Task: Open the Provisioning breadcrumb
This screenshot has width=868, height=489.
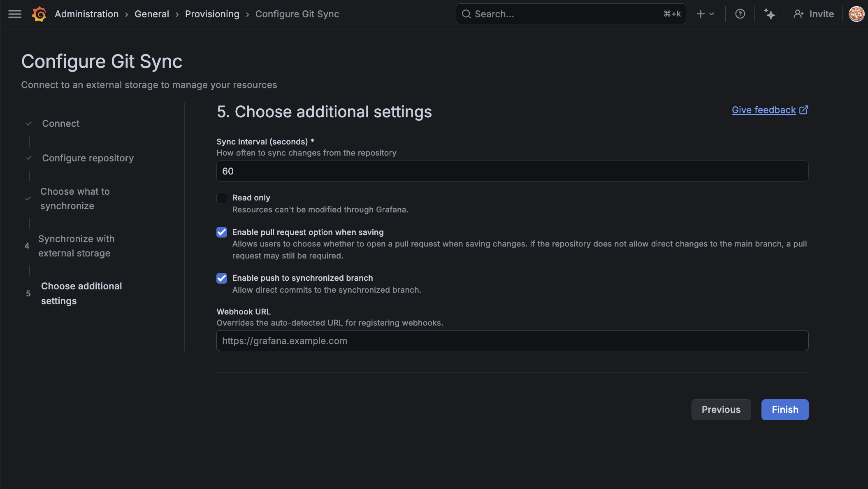Action: (x=212, y=14)
